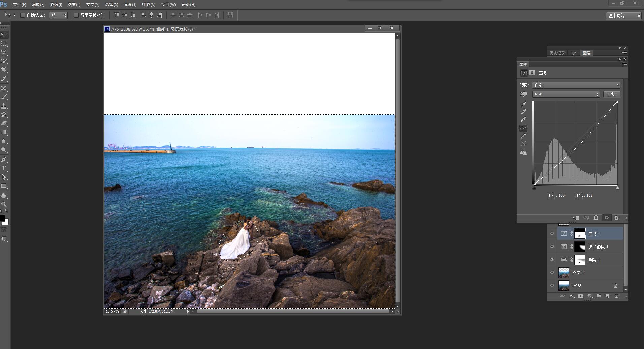
Task: Open the 预设 preset dropdown
Action: coord(576,85)
